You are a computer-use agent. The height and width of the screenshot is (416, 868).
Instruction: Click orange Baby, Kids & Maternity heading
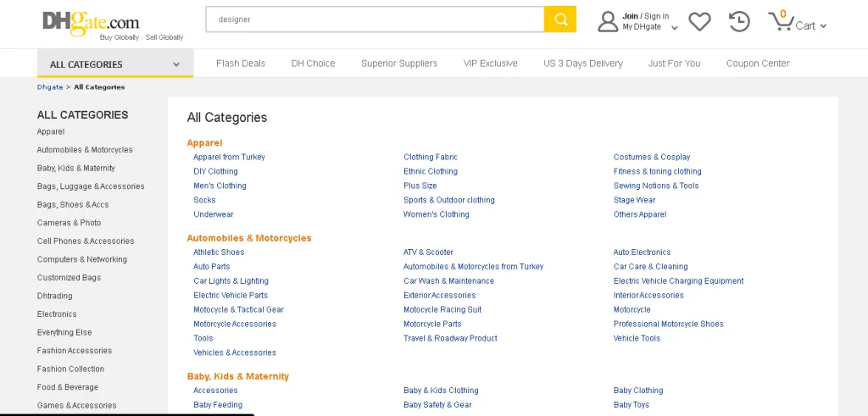(x=238, y=376)
